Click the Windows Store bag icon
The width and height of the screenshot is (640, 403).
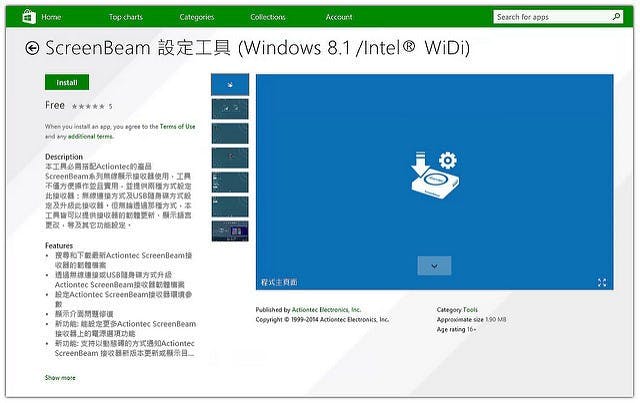coord(29,17)
